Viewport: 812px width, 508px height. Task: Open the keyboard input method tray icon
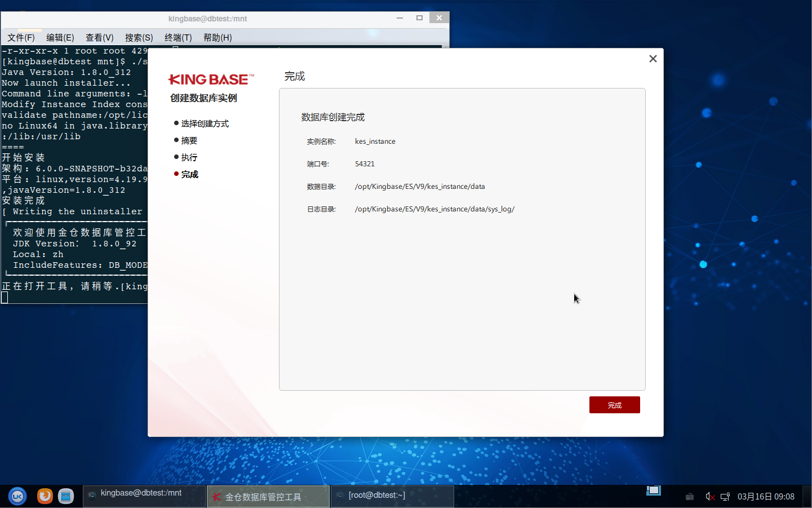(x=690, y=497)
